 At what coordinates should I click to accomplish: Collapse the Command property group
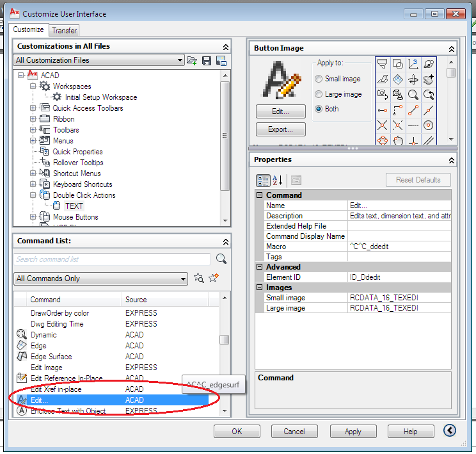point(259,195)
